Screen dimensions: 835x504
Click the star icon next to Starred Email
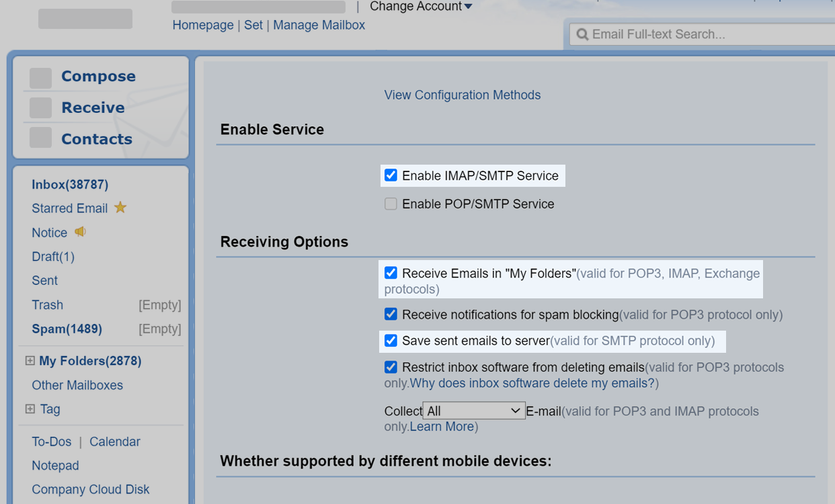(120, 208)
